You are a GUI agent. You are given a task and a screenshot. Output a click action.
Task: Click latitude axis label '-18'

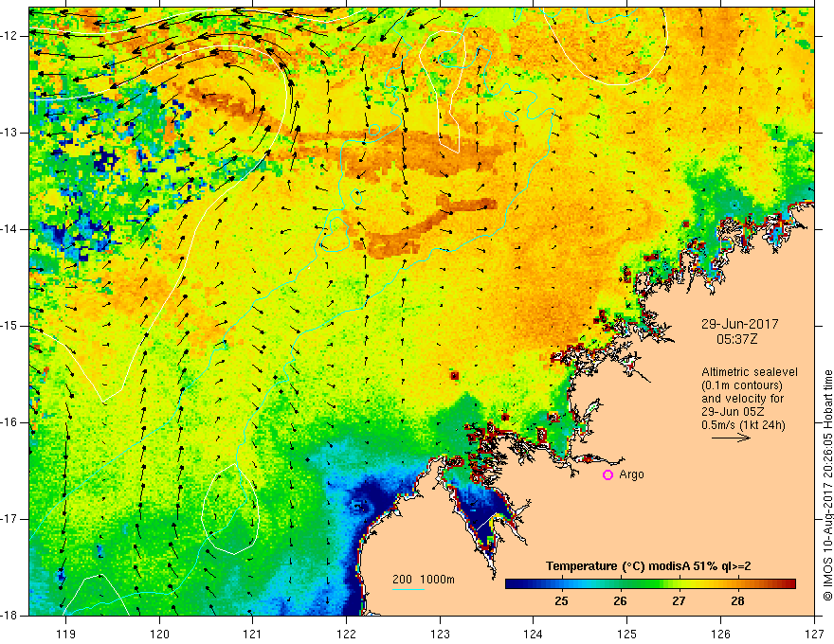10,616
